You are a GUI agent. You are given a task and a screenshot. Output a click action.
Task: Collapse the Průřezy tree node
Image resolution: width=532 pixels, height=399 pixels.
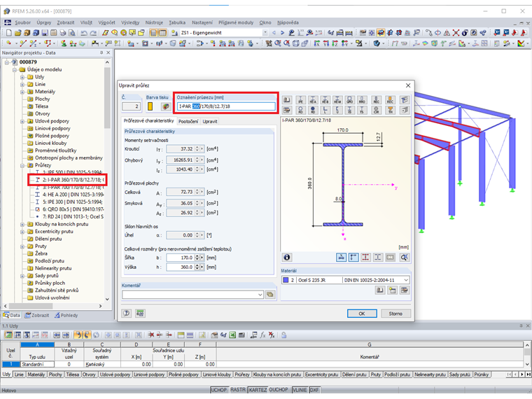22,165
